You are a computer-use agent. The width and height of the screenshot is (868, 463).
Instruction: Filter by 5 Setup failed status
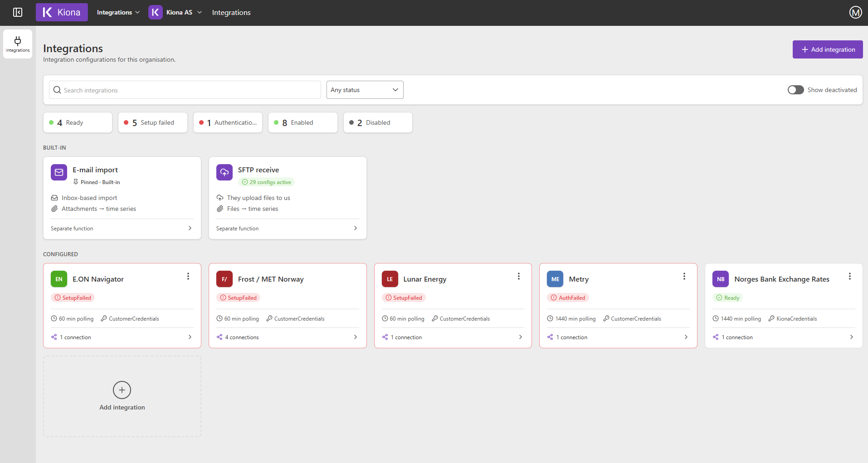pyautogui.click(x=153, y=122)
